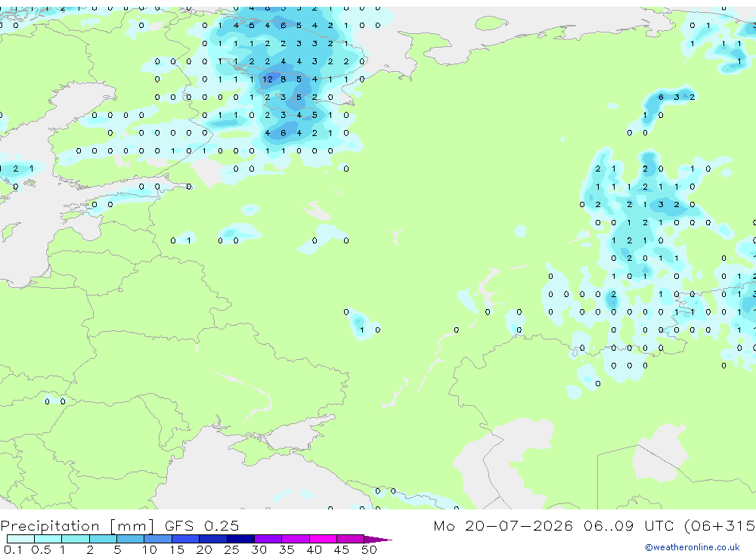Click legend scale label "50"

click(369, 549)
